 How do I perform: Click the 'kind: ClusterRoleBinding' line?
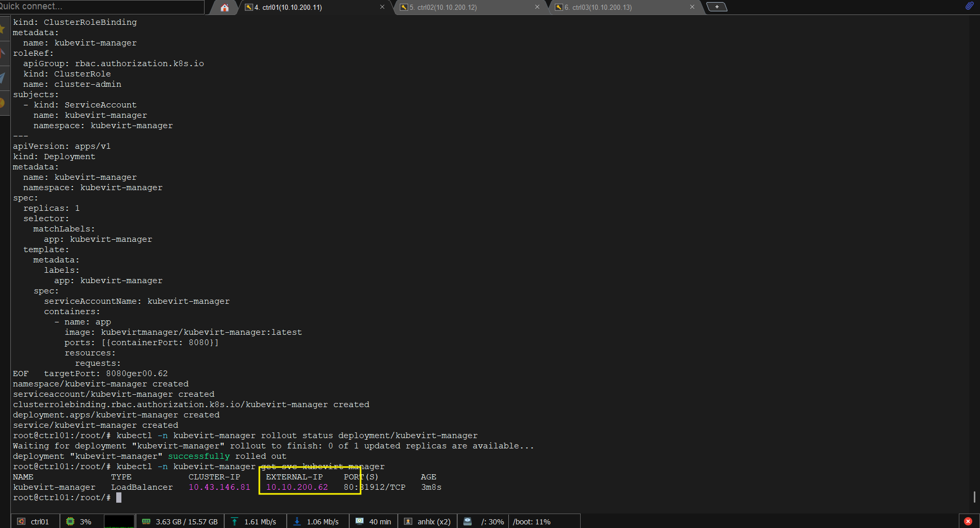[75, 22]
